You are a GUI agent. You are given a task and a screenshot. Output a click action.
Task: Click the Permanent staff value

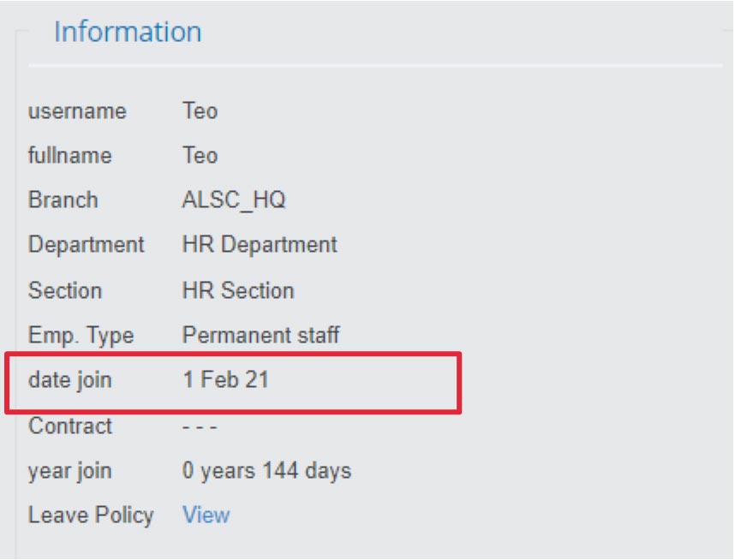point(261,336)
